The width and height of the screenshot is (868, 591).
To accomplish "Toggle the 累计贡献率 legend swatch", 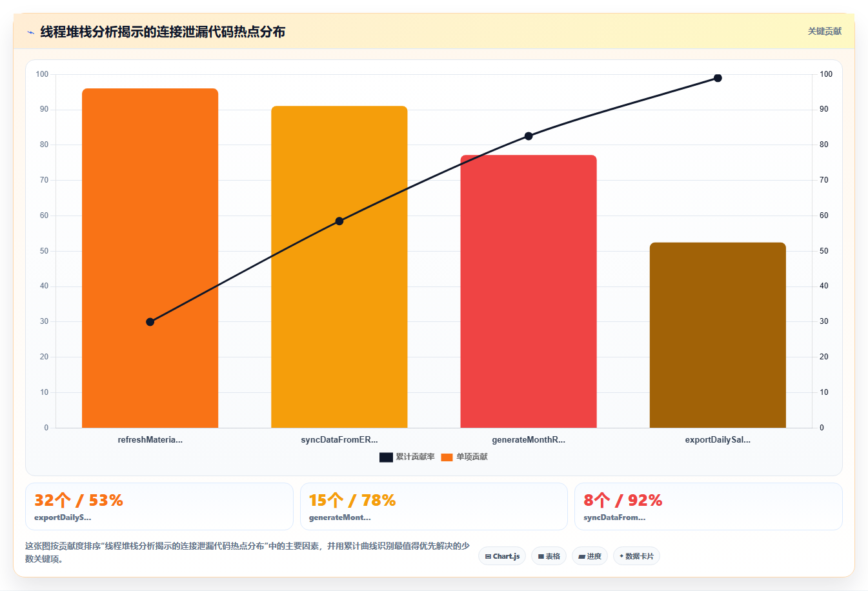I will (x=386, y=457).
